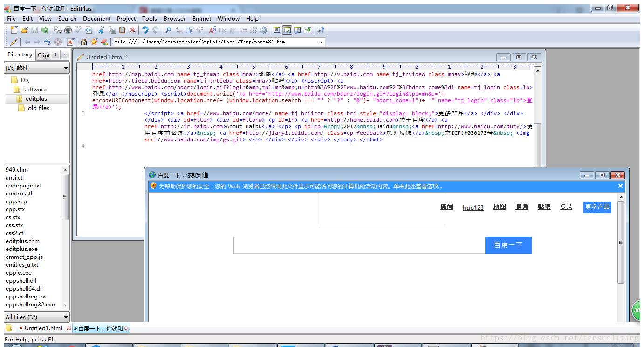
Task: Click the Edit Source pencil icon
Action: point(14,42)
